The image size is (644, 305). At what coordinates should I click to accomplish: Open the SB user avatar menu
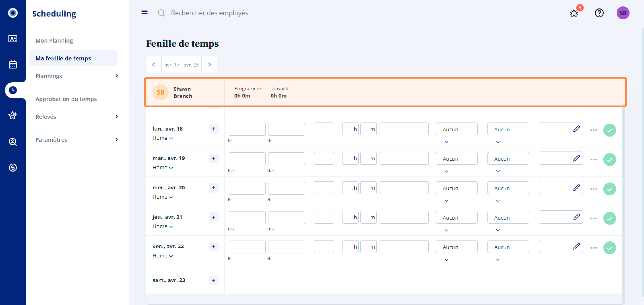tap(623, 13)
